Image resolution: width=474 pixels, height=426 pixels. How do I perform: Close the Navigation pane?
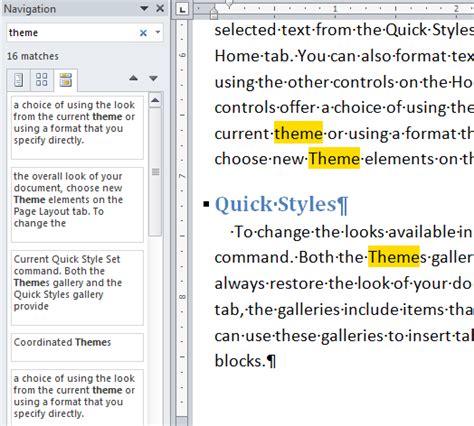[x=160, y=8]
